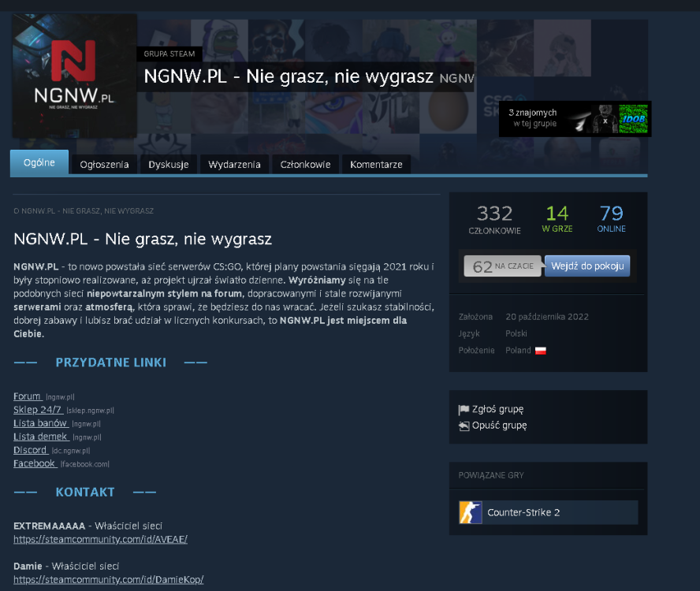The width and height of the screenshot is (700, 591).
Task: Open the steamcommunity.com/id/AVEAE/ profile link
Action: point(100,539)
